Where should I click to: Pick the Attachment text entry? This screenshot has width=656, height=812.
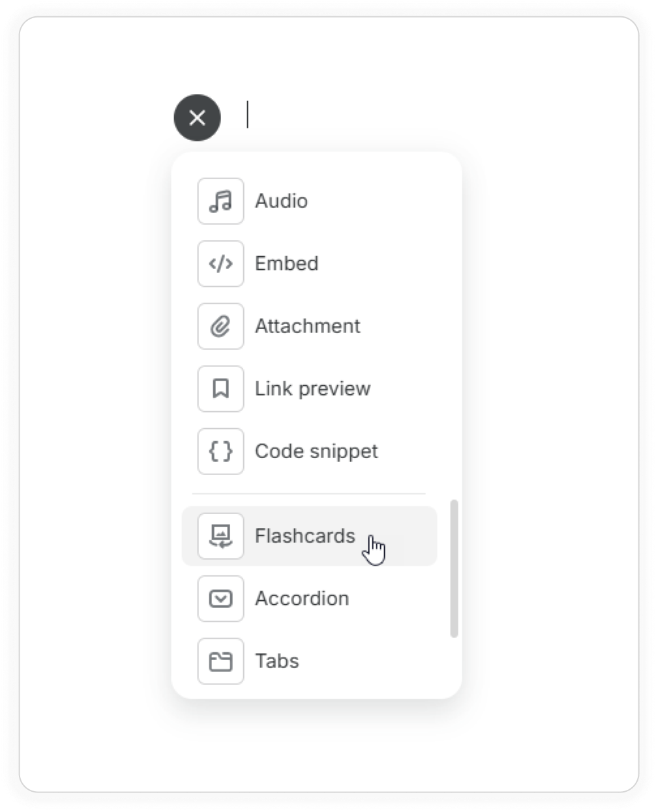coord(307,326)
